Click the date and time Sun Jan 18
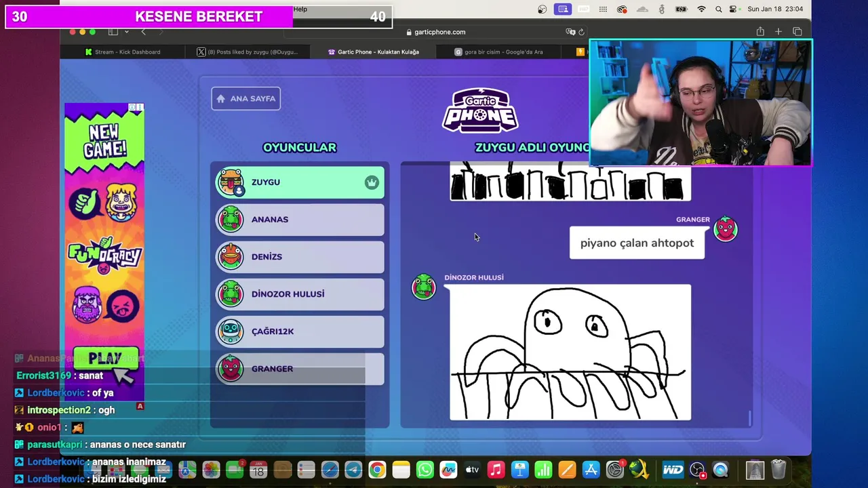The image size is (868, 488). [x=775, y=9]
